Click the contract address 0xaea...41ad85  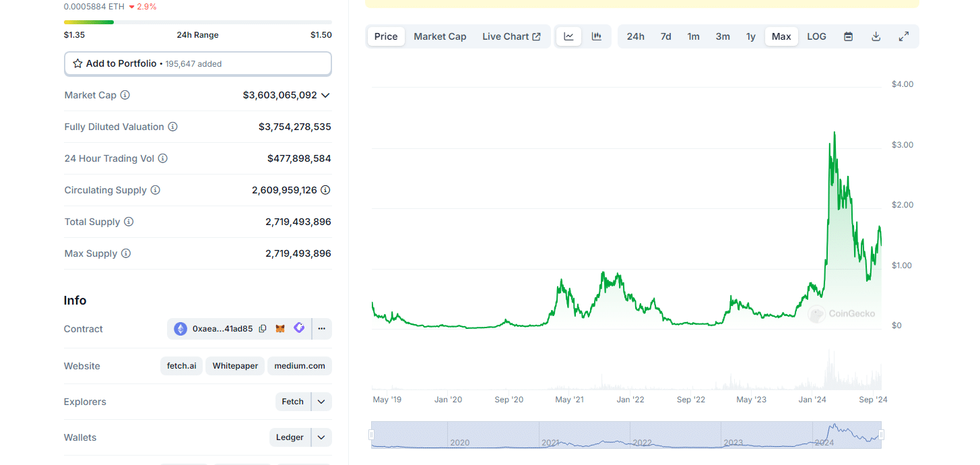(x=222, y=329)
